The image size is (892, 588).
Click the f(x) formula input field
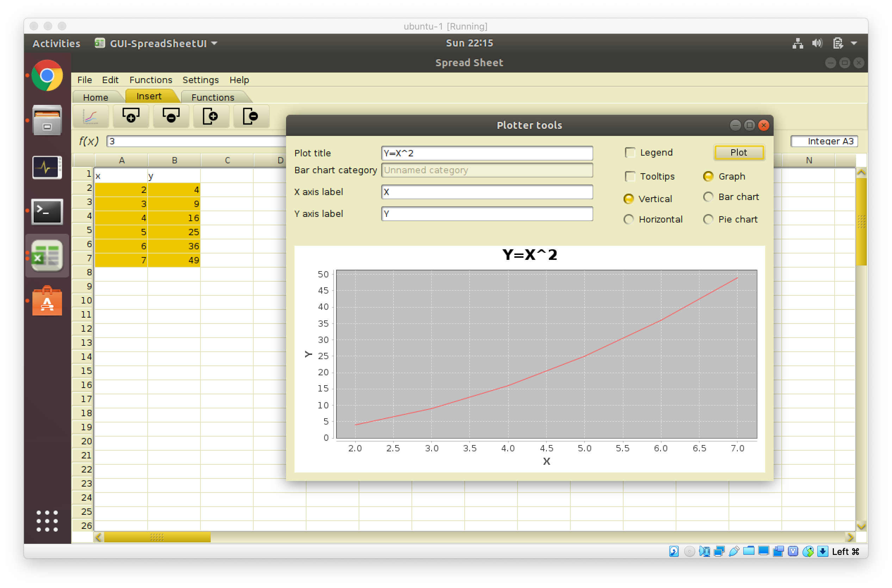click(x=196, y=141)
